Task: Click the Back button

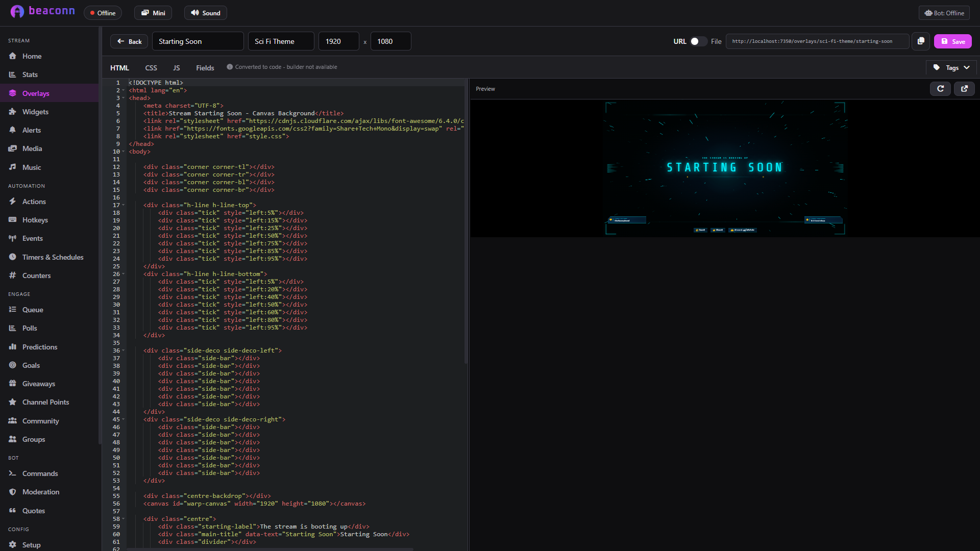Action: pyautogui.click(x=129, y=41)
